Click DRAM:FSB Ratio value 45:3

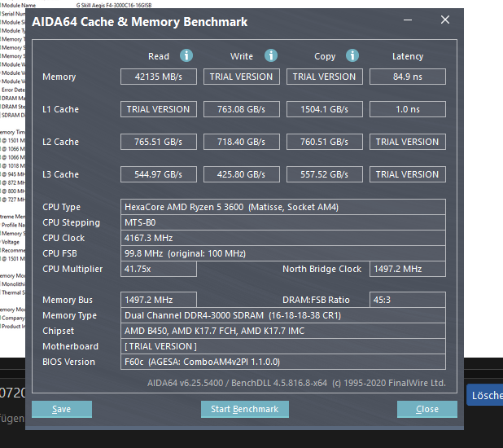point(408,300)
